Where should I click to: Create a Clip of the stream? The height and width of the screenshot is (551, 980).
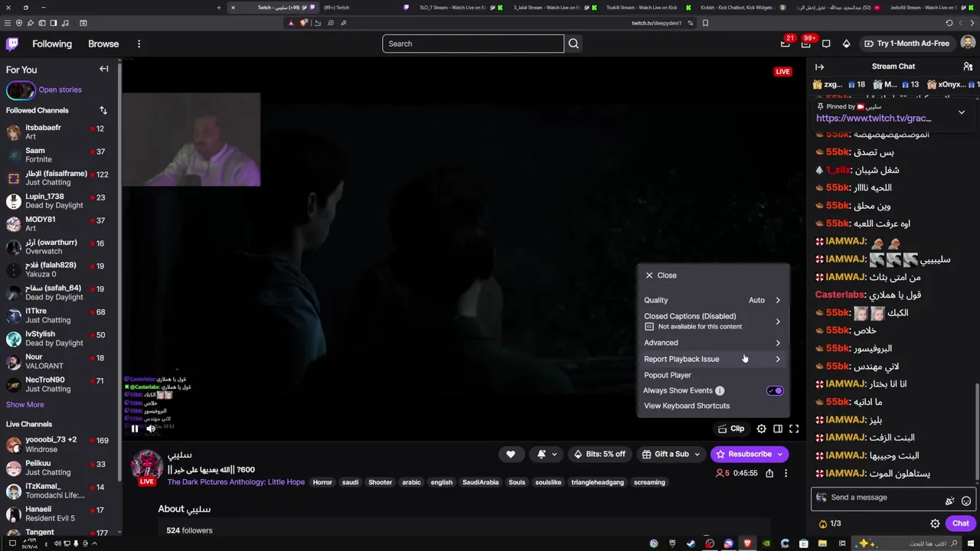click(731, 429)
